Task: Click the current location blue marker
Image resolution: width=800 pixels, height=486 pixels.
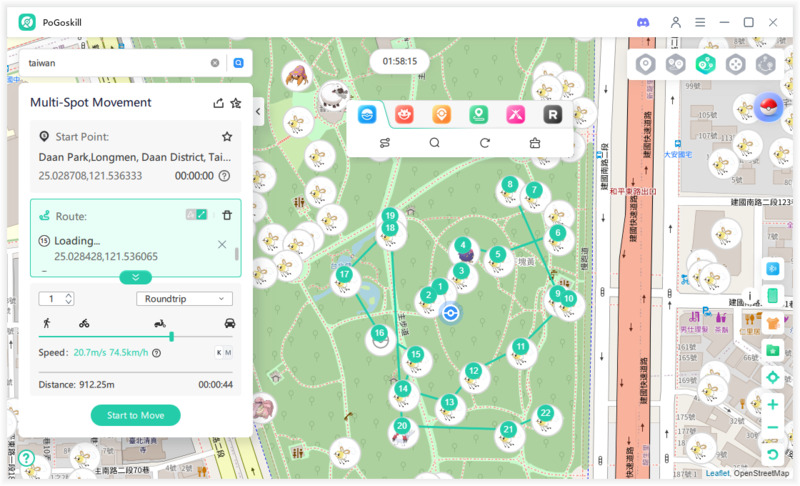Action: pos(451,313)
